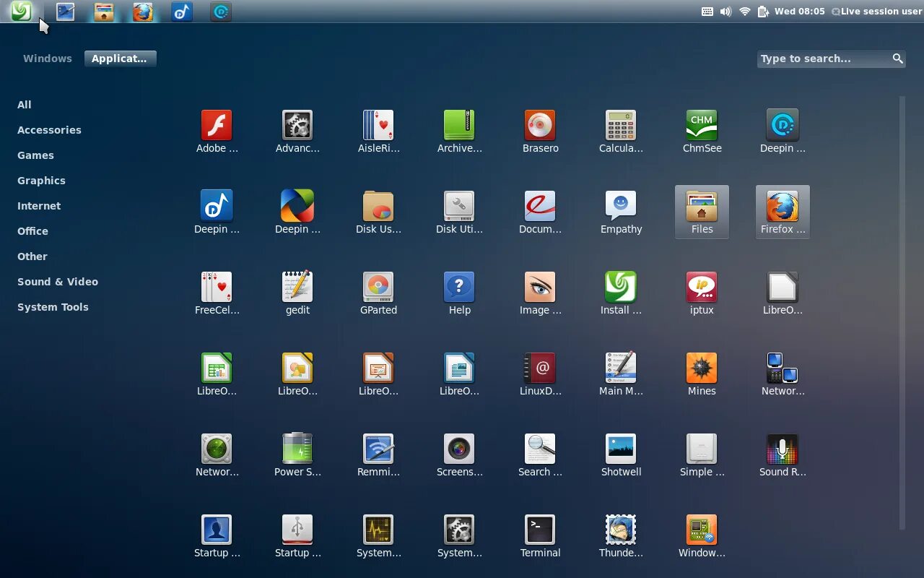The height and width of the screenshot is (578, 924).
Task: Open the ChmSee viewer icon
Action: coord(702,126)
